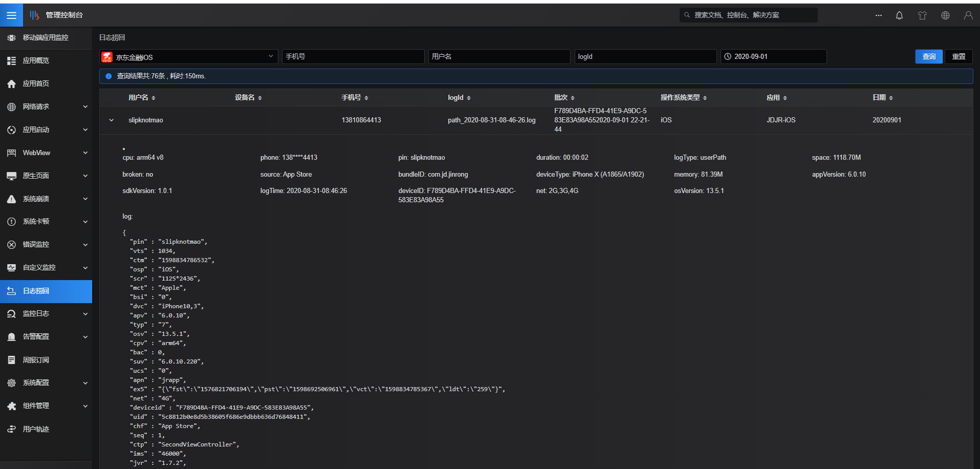This screenshot has height=469, width=980.
Task: Open the notifications bell
Action: coord(899,15)
